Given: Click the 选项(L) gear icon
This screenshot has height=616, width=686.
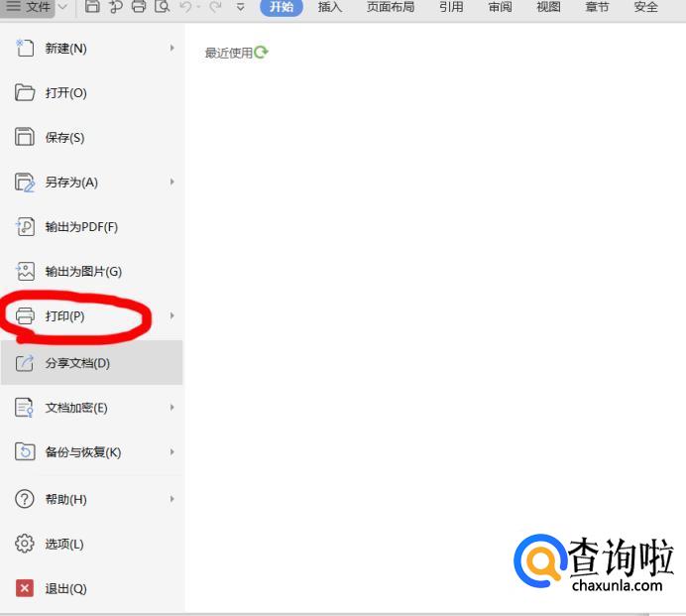Looking at the screenshot, I should point(25,544).
